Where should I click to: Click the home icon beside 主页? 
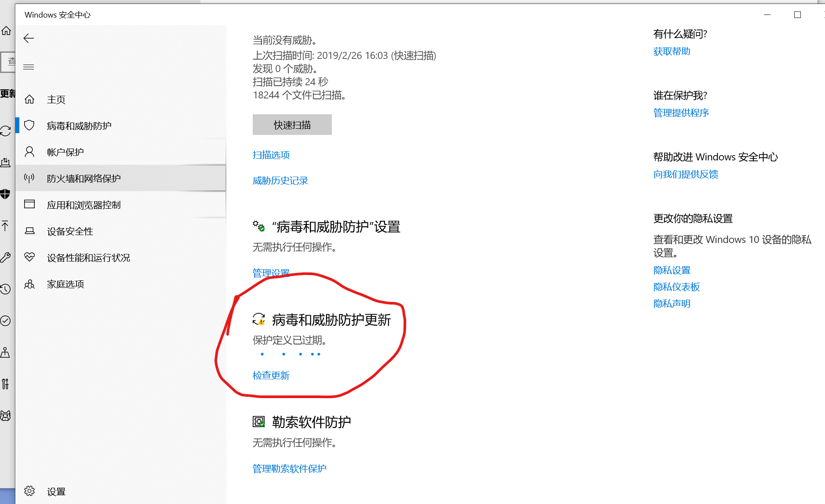pos(29,99)
